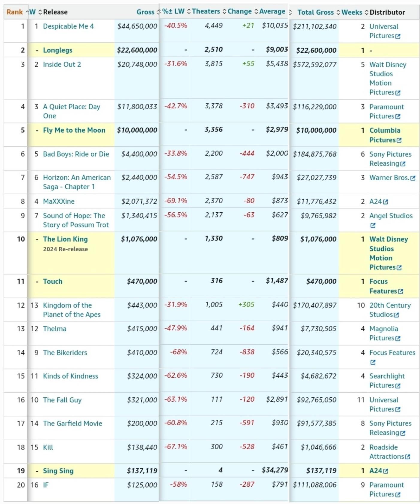Open Sound of Hope release link

pyautogui.click(x=76, y=220)
